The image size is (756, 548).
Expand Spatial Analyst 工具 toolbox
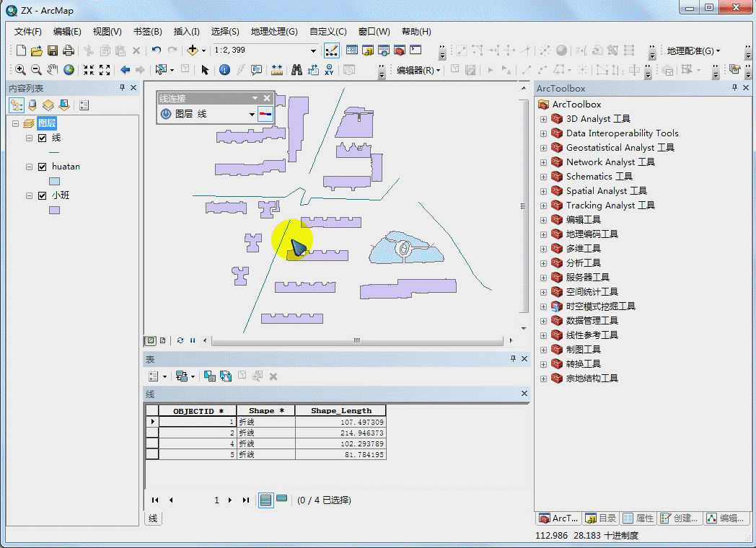click(543, 191)
